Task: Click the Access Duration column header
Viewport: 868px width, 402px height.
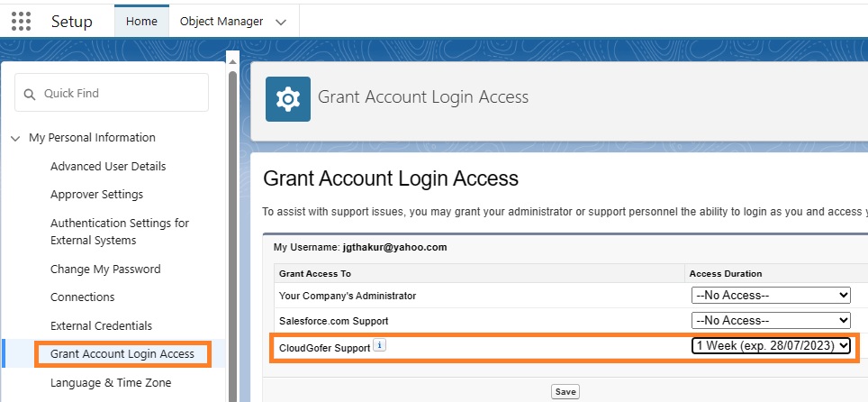Action: [726, 273]
